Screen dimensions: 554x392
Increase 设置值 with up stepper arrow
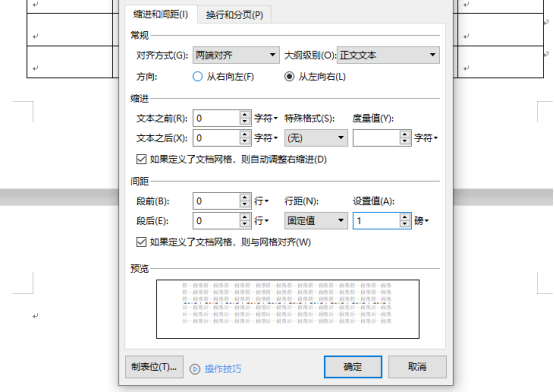coord(405,217)
